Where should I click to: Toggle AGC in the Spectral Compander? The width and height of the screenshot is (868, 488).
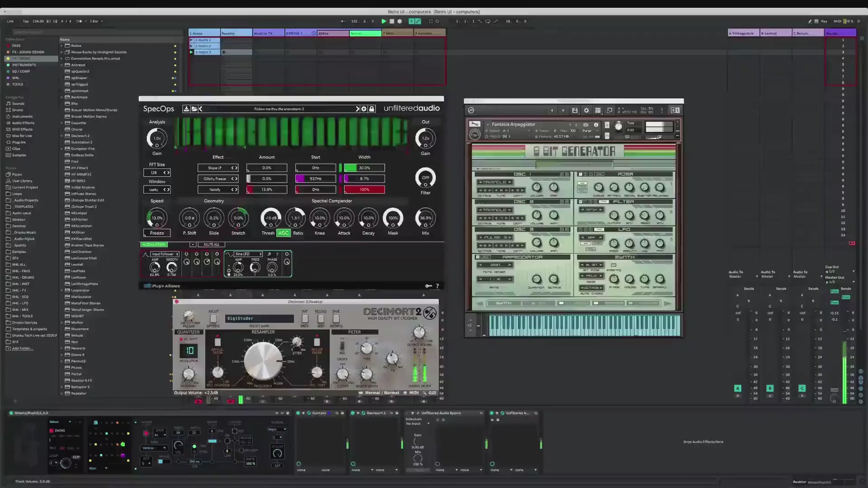[x=283, y=233]
